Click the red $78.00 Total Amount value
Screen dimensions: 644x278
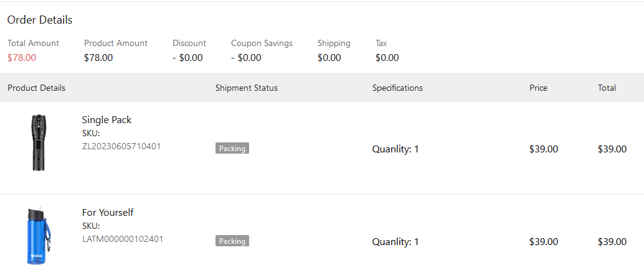click(22, 58)
